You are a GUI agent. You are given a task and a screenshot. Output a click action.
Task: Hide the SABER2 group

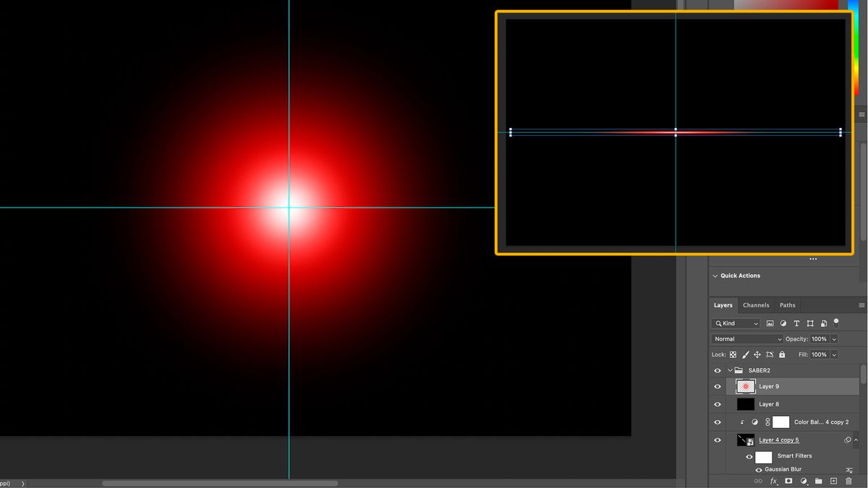[717, 369]
